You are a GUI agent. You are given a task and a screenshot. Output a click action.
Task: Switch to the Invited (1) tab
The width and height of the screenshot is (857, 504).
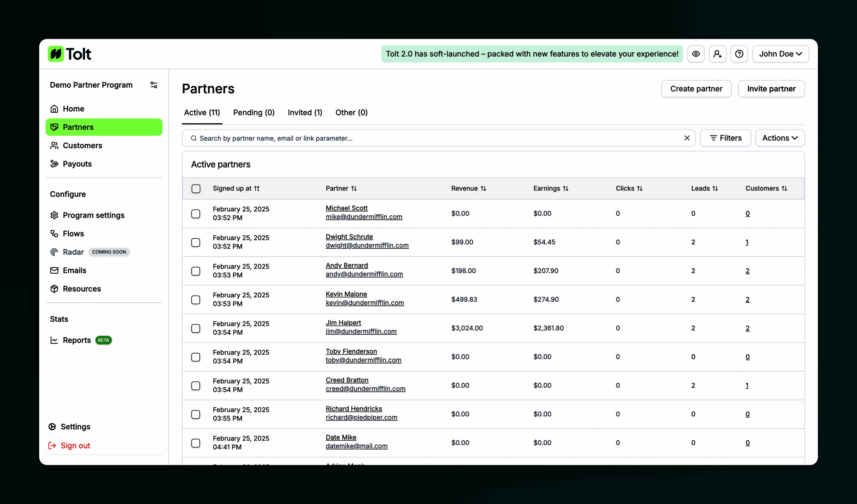[305, 112]
